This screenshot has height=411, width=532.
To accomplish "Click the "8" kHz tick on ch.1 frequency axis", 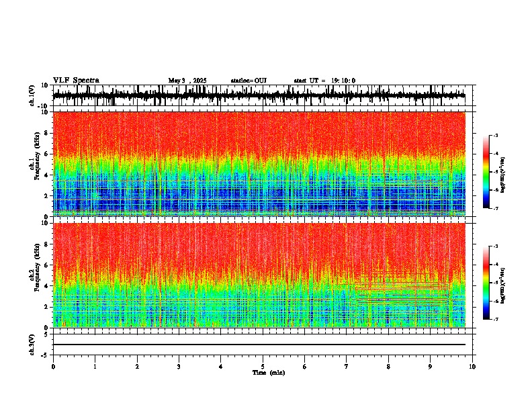I will (x=46, y=133).
